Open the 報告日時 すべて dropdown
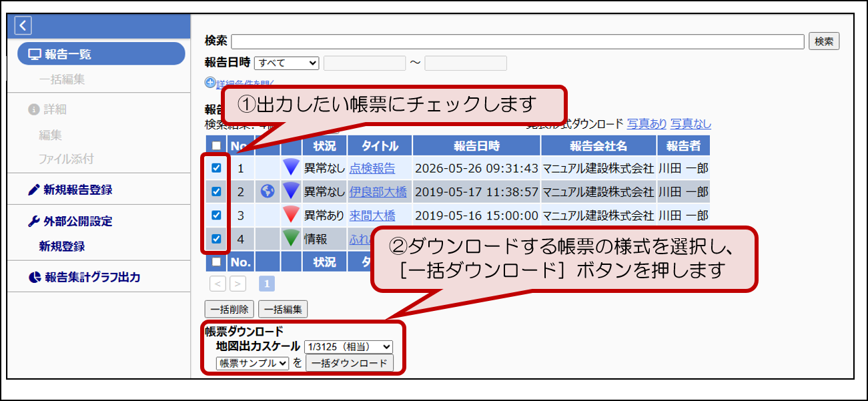868x401 pixels. coord(287,63)
